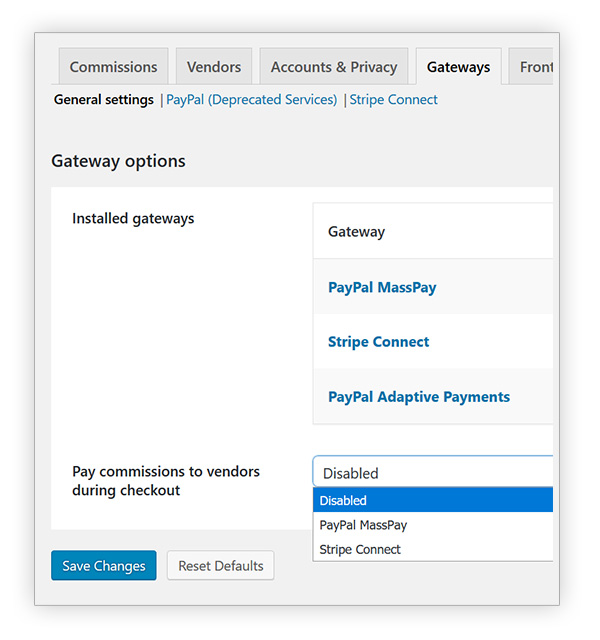
Task: Click the Reset Defaults button
Action: click(220, 566)
